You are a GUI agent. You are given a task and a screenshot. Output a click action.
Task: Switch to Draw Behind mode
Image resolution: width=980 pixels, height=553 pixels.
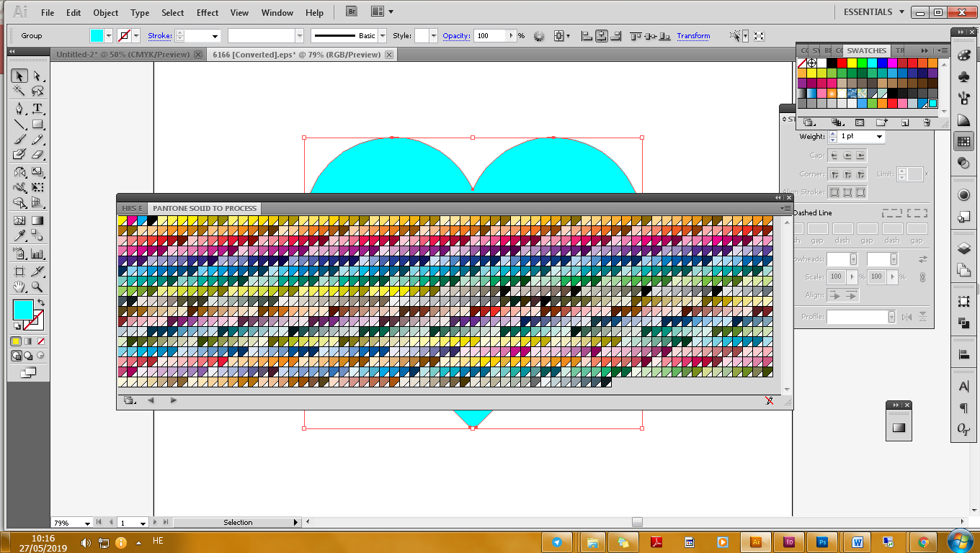[28, 356]
